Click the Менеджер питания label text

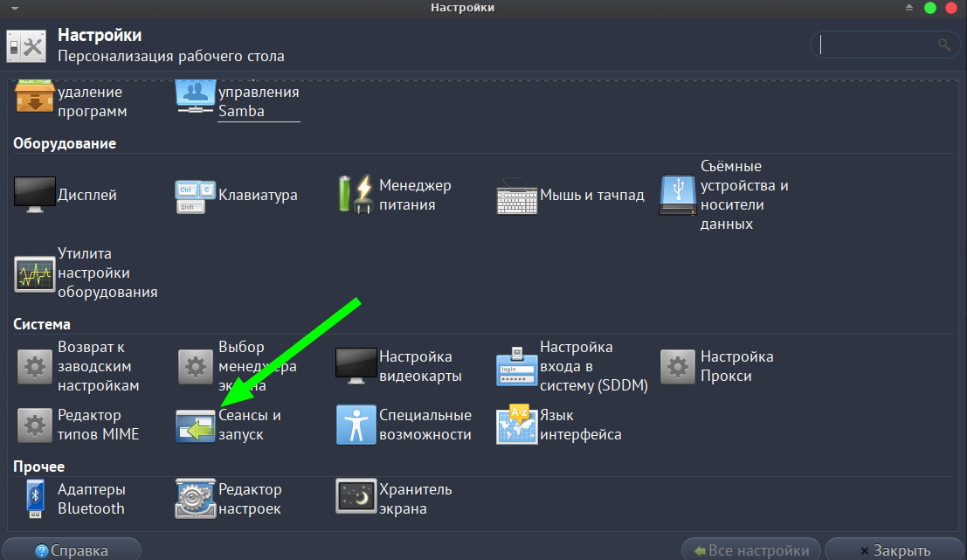click(415, 195)
